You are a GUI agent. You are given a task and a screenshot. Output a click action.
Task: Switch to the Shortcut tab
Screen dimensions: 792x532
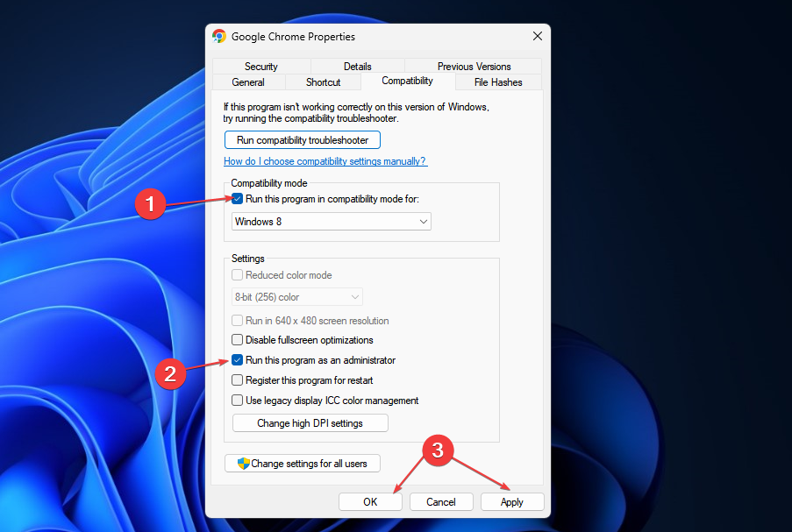coord(324,82)
